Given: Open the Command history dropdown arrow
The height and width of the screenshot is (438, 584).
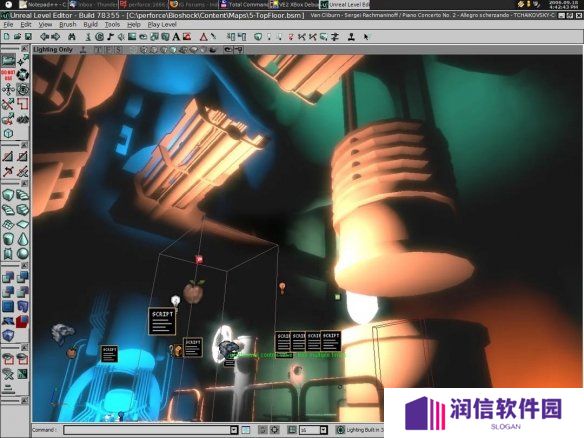Looking at the screenshot, I should point(234,430).
